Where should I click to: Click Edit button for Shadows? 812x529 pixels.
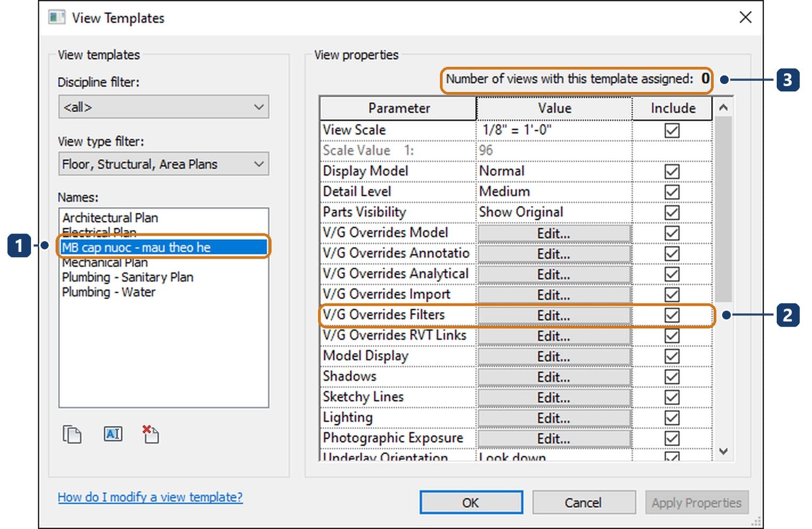tap(554, 377)
